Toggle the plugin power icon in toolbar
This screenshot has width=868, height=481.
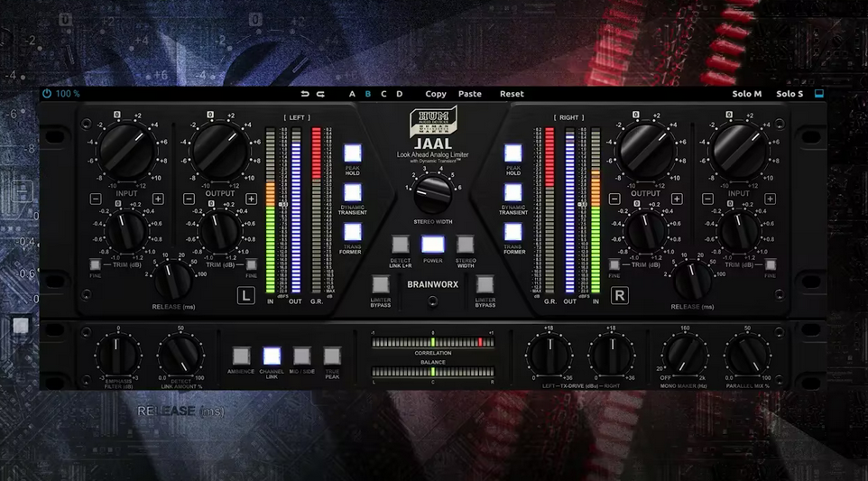pyautogui.click(x=47, y=94)
